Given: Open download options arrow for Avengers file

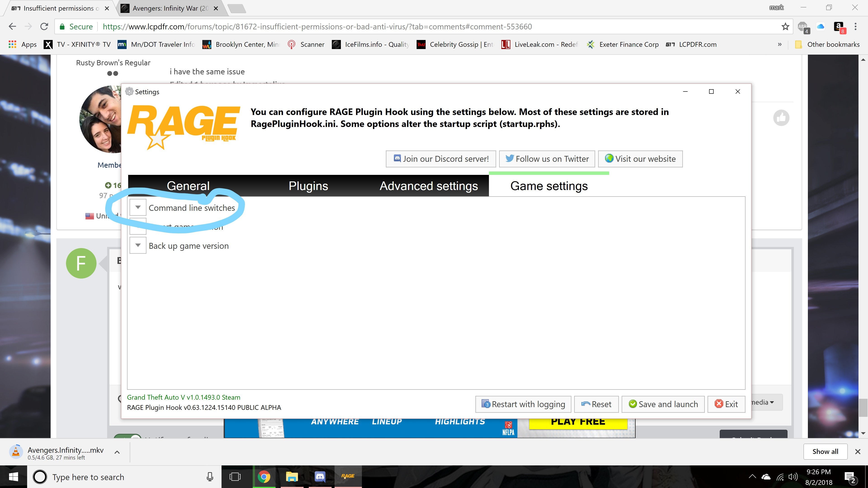Looking at the screenshot, I should pos(117,452).
